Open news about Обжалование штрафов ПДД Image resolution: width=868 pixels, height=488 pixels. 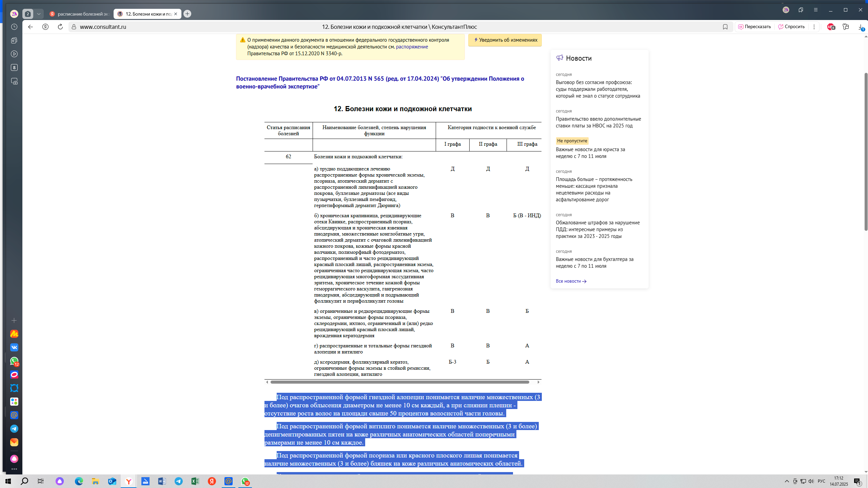(597, 229)
